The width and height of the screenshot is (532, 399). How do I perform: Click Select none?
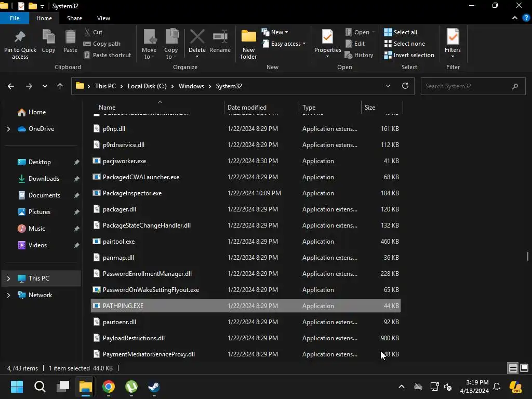(404, 44)
